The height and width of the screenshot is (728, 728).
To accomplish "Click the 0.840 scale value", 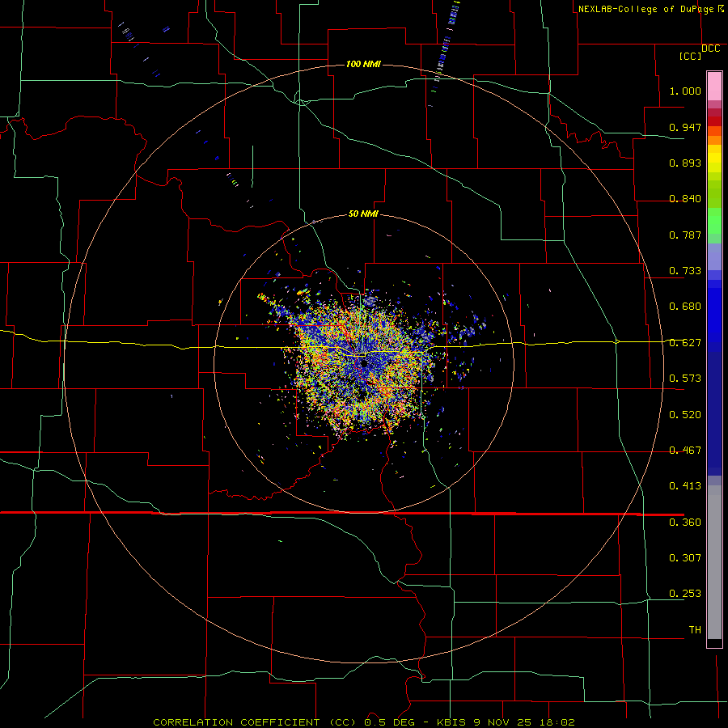I will tap(685, 199).
